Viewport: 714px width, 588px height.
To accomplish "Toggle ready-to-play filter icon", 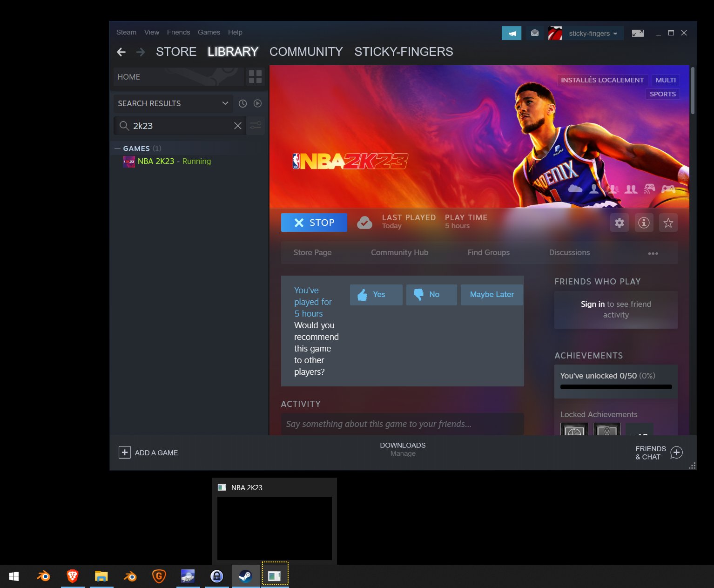I will coord(257,103).
